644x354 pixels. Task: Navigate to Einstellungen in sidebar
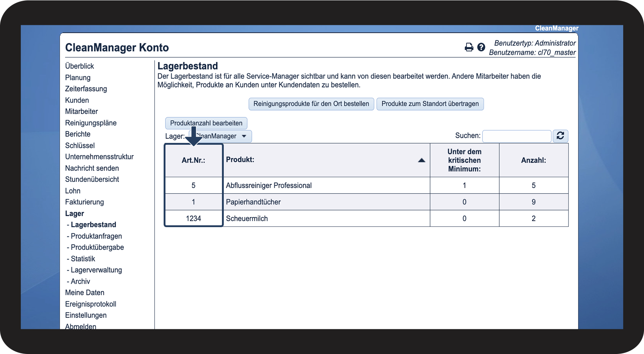point(86,315)
